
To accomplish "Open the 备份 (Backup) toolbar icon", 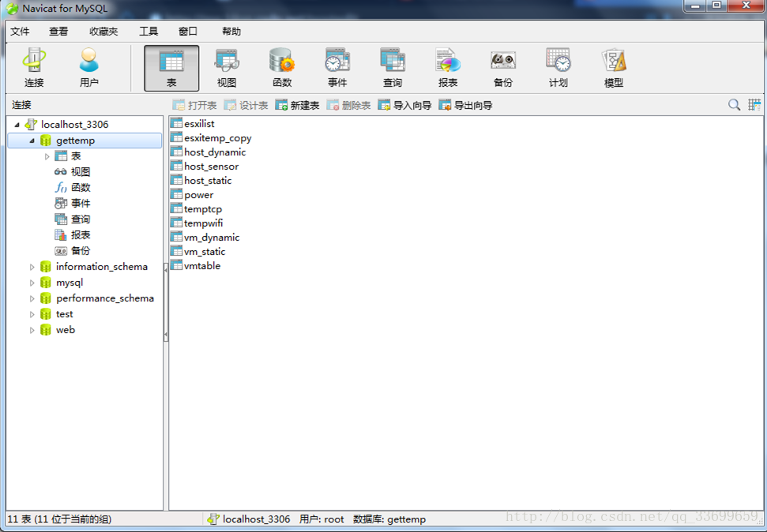I will click(503, 66).
